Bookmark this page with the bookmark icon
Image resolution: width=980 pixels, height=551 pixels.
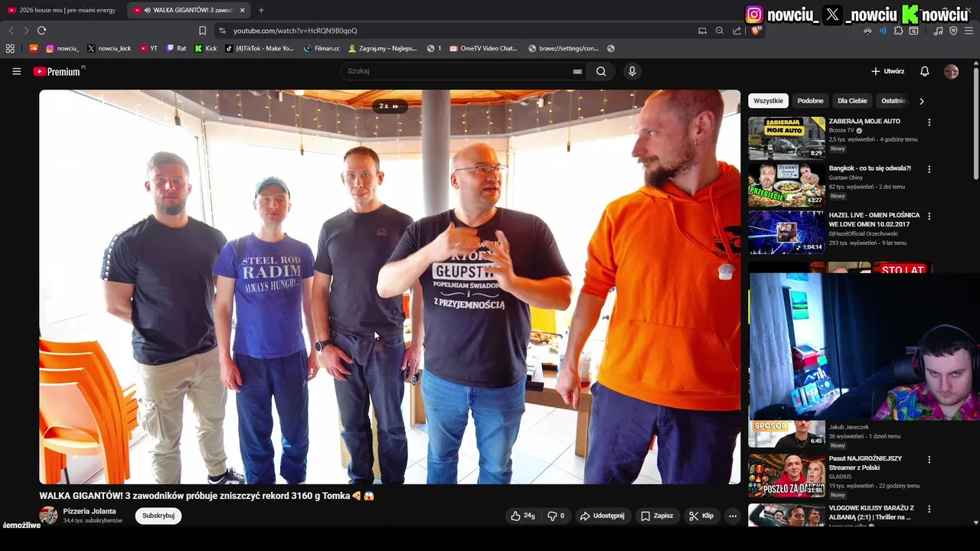(202, 31)
